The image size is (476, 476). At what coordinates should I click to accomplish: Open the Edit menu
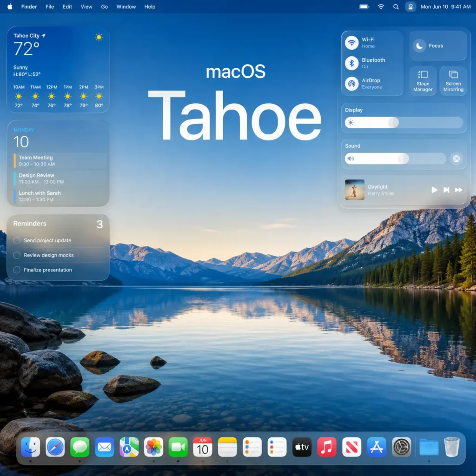tap(67, 7)
